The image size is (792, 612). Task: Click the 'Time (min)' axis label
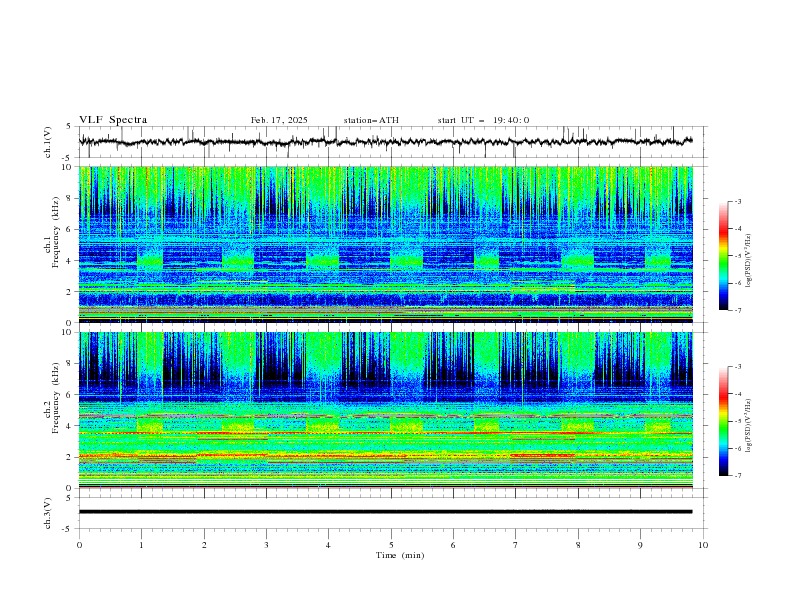pos(400,555)
